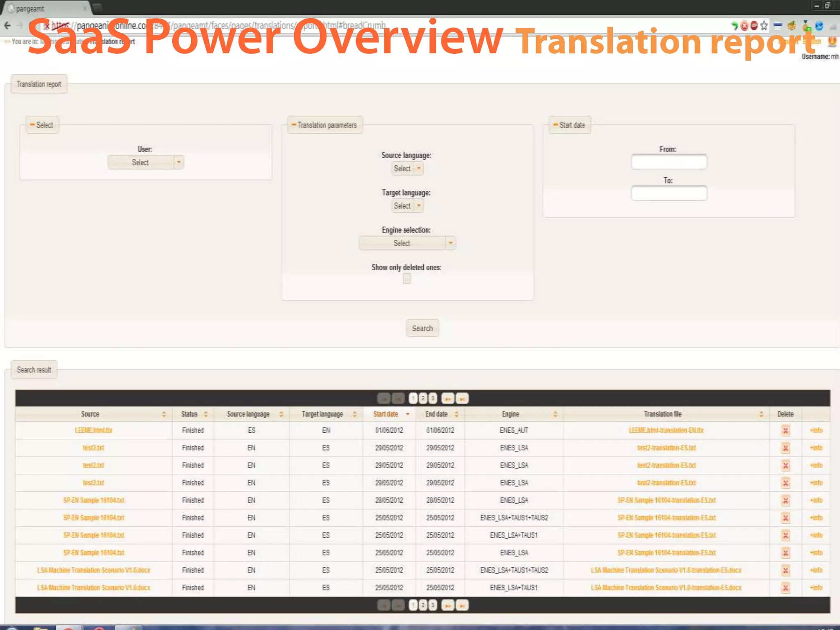Image resolution: width=840 pixels, height=630 pixels.
Task: Go to next page in top paginator
Action: pos(447,398)
